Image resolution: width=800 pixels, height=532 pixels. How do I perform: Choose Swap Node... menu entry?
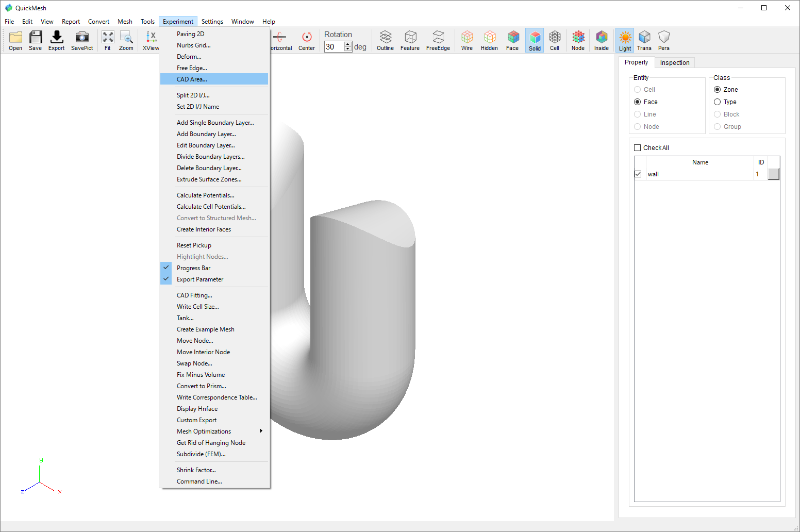tap(214, 363)
